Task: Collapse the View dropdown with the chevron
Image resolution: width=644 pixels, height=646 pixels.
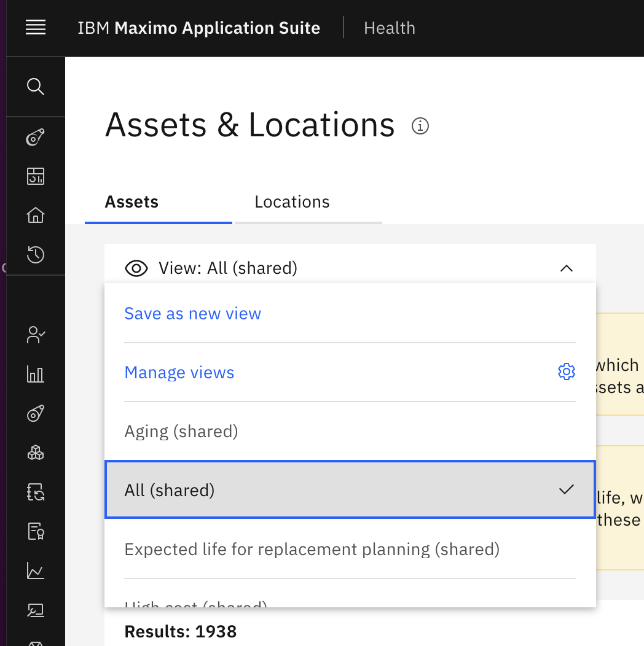Action: coord(567,268)
